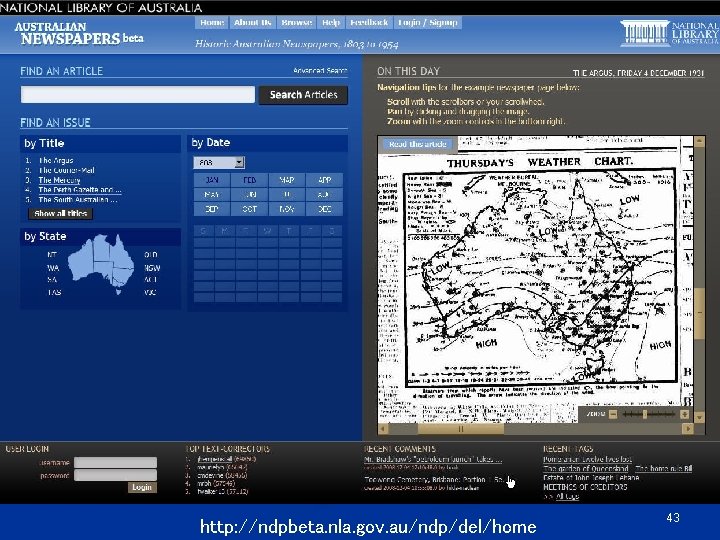Open the year dropdown under by Date
This screenshot has width=720, height=540.
click(x=219, y=163)
